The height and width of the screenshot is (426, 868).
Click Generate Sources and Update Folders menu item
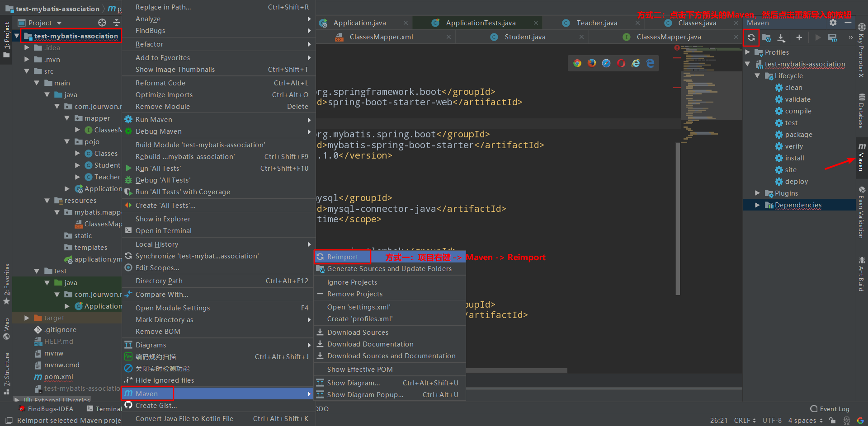(390, 269)
